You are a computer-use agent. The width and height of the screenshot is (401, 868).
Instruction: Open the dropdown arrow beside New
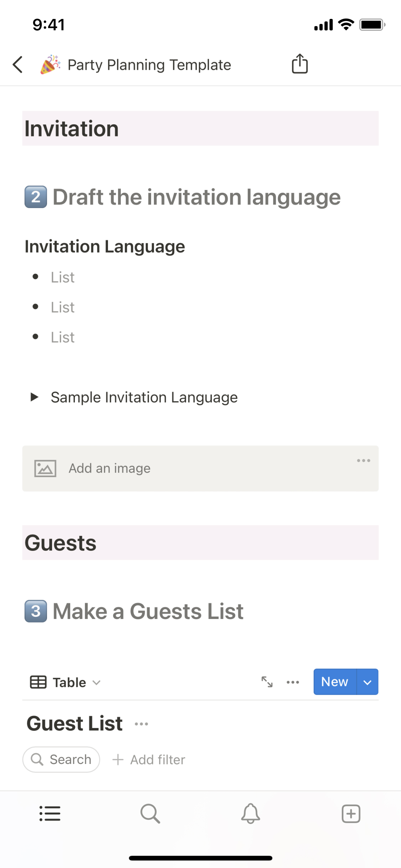pyautogui.click(x=367, y=682)
